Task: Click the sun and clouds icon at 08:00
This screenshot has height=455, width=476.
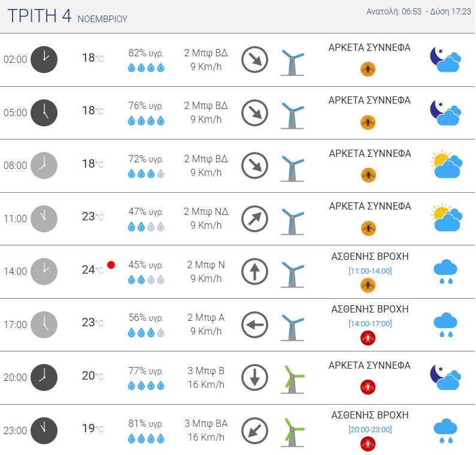Action: pos(446,165)
